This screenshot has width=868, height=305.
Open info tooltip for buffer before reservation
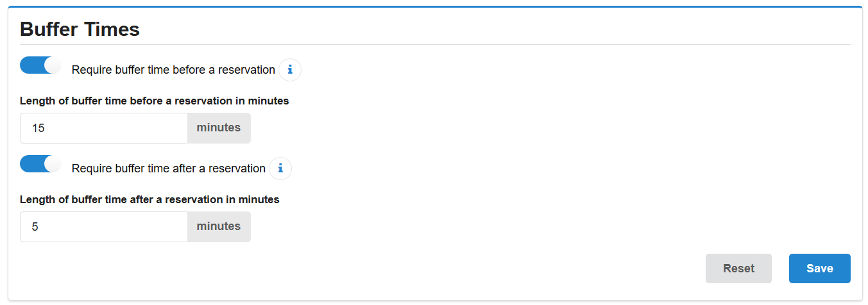click(x=290, y=70)
